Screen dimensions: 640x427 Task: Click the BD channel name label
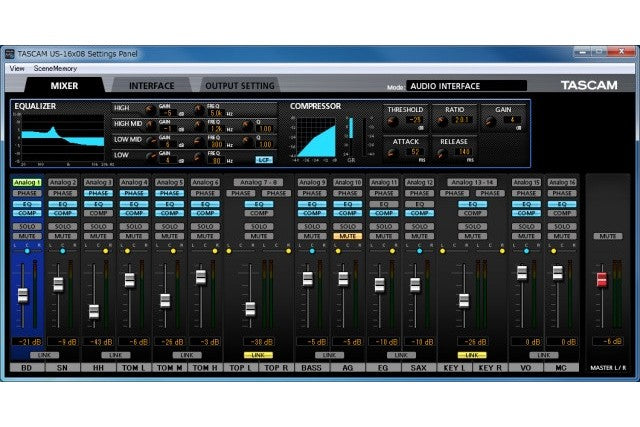[x=27, y=368]
